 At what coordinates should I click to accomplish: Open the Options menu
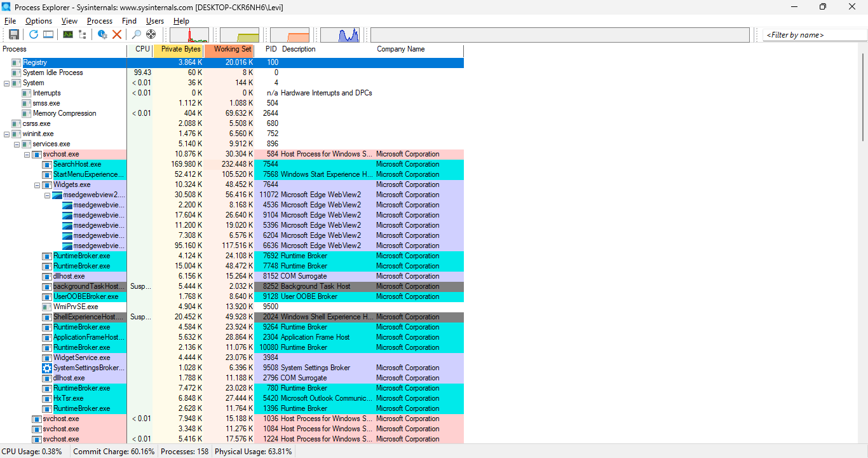(x=39, y=21)
